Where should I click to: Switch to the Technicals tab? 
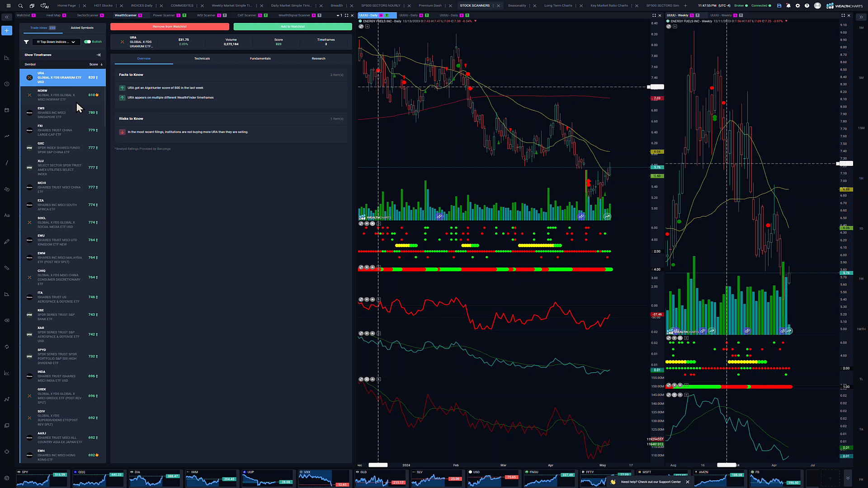202,59
